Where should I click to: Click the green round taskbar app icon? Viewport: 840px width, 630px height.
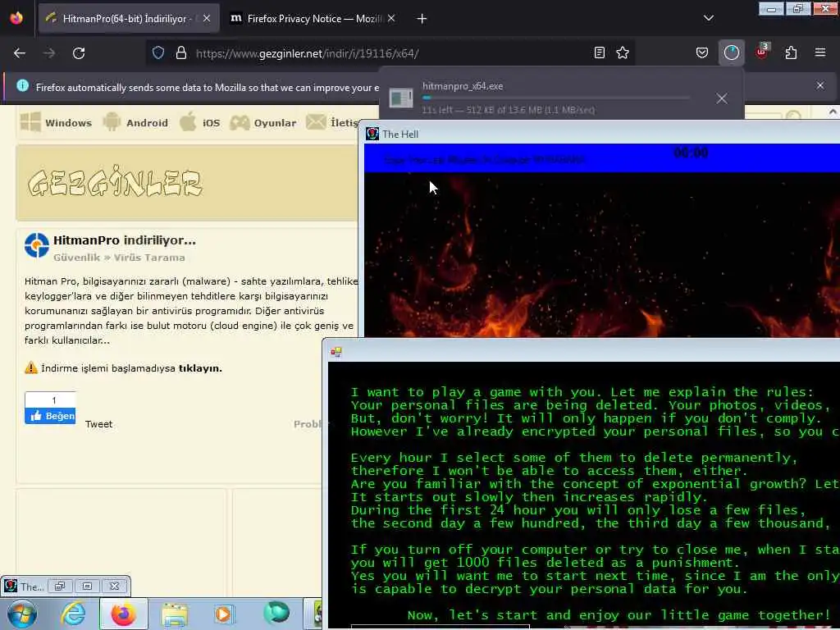coord(276,614)
